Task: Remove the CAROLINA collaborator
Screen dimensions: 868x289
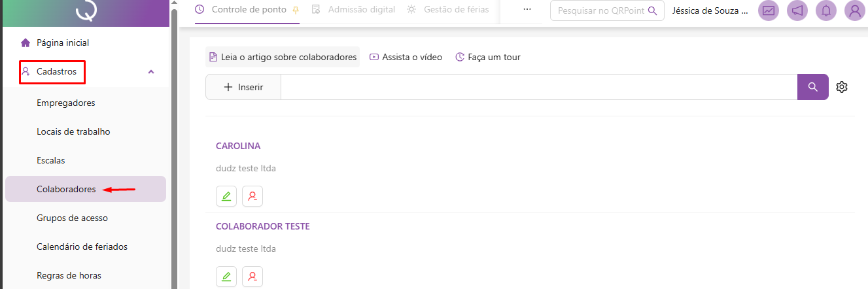Action: (252, 196)
